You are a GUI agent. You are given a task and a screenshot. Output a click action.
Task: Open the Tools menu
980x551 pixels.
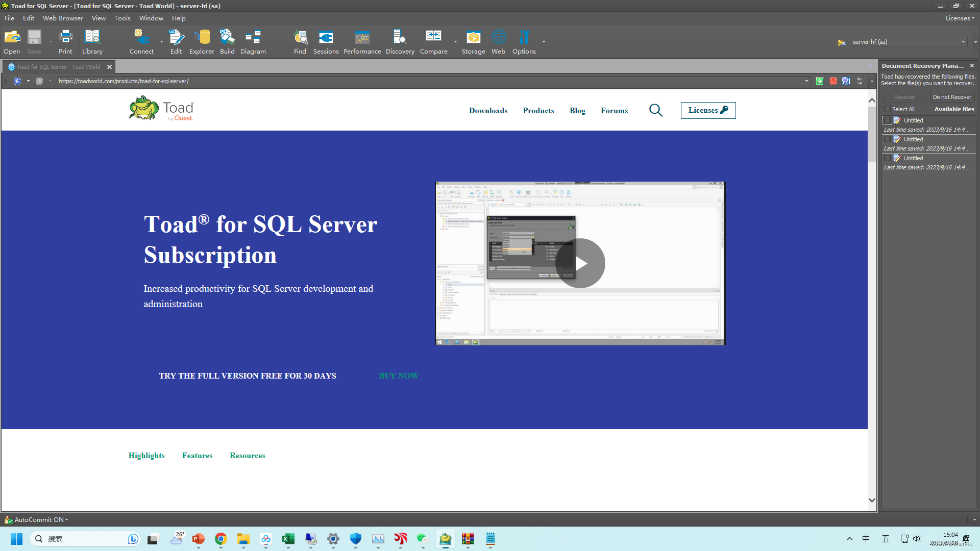coord(122,18)
